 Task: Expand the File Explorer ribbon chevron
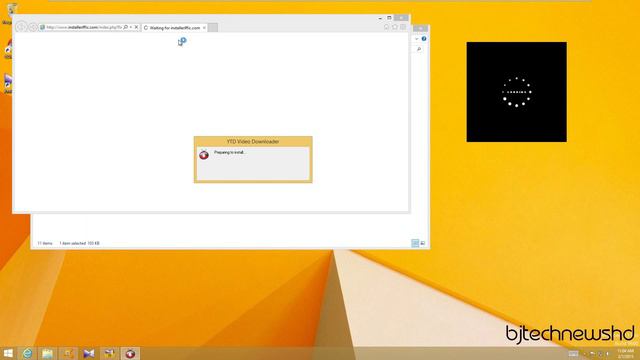417,39
